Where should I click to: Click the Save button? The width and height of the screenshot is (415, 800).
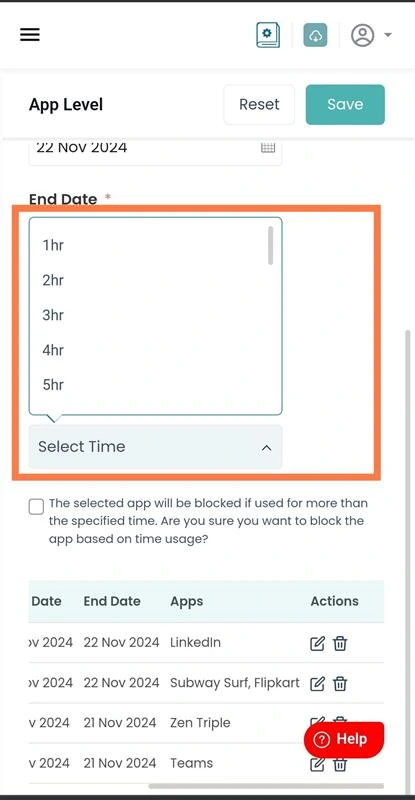point(345,105)
